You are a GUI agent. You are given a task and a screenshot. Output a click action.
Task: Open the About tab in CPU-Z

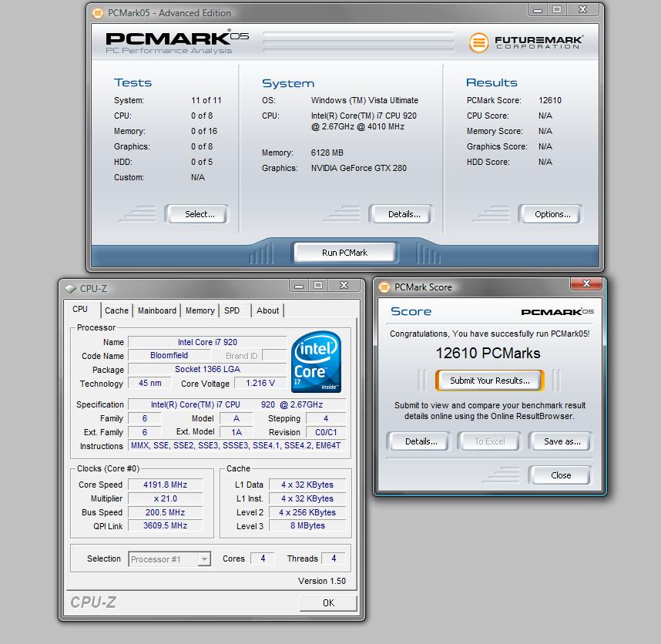(x=267, y=310)
